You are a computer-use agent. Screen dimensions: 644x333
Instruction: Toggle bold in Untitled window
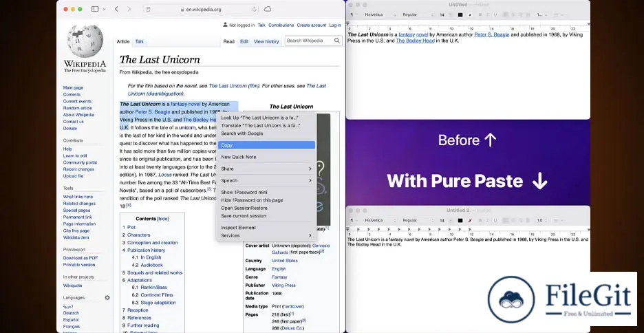[x=480, y=14]
